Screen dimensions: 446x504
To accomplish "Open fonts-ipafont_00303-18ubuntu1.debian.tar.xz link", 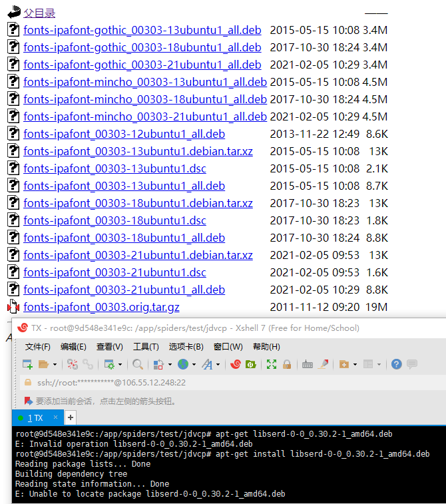I will 138,204.
